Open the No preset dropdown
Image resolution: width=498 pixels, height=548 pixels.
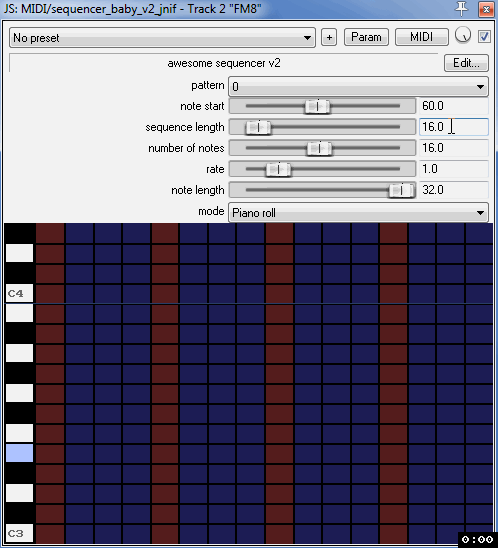[x=162, y=38]
